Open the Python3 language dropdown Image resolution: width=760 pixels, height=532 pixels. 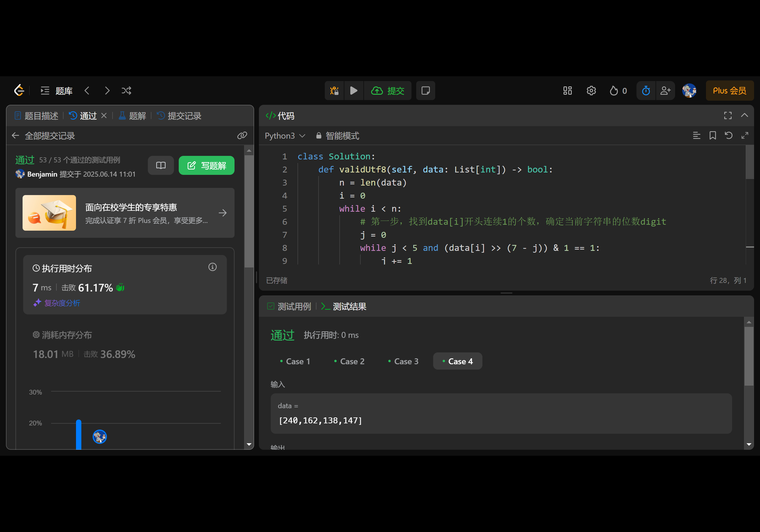pos(285,136)
